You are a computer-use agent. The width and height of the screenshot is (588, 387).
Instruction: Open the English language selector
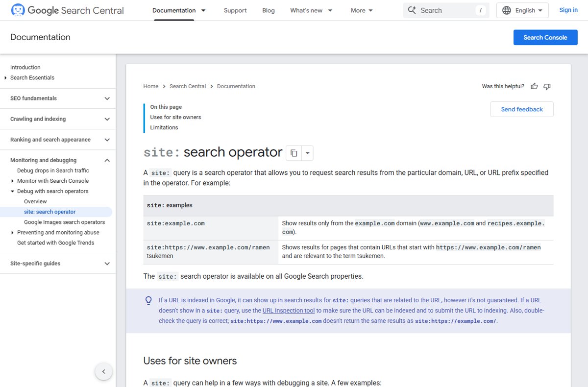pos(522,10)
